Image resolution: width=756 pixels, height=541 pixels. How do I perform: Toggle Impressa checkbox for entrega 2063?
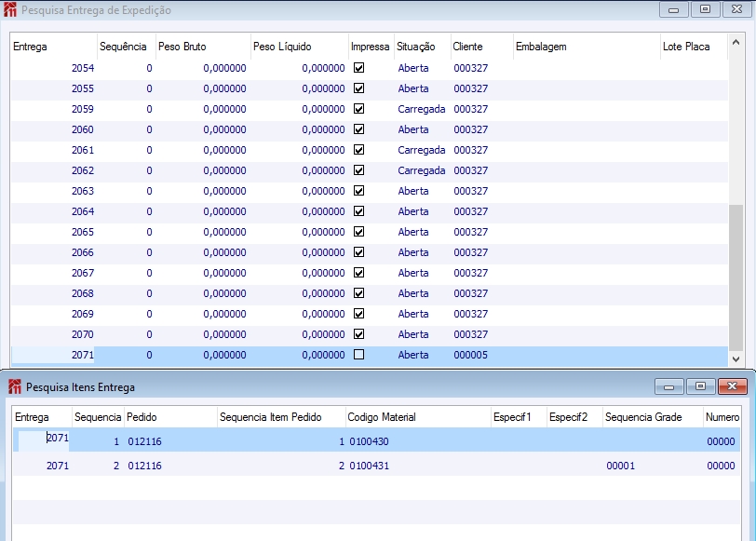pos(358,191)
